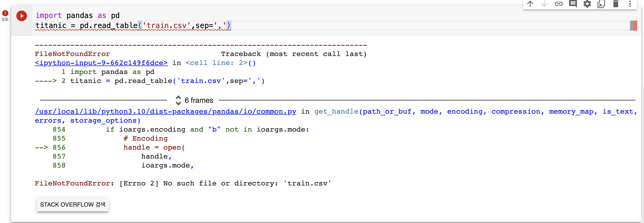Click the '# Encoding' comment on line 855
644x223 pixels.
pos(146,138)
